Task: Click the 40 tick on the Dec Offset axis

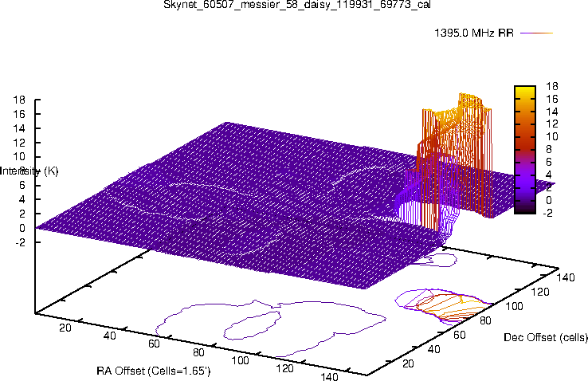Action: pyautogui.click(x=434, y=349)
